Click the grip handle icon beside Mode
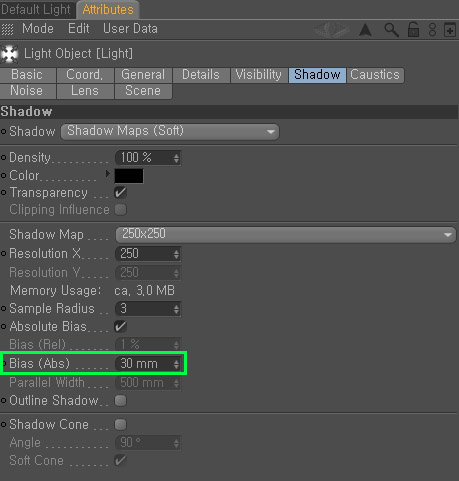 coord(7,29)
